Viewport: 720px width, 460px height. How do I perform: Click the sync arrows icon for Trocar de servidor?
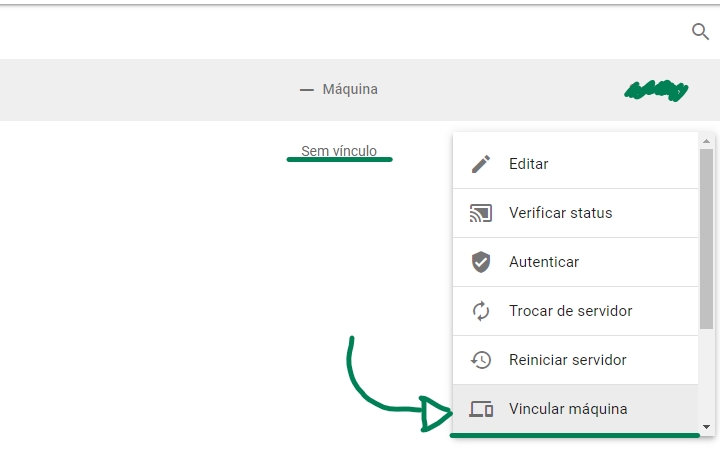coord(481,311)
